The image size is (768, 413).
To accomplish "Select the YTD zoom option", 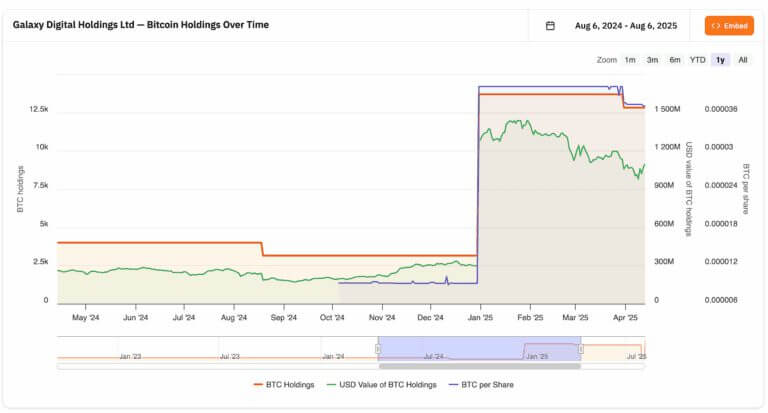I will tap(697, 60).
